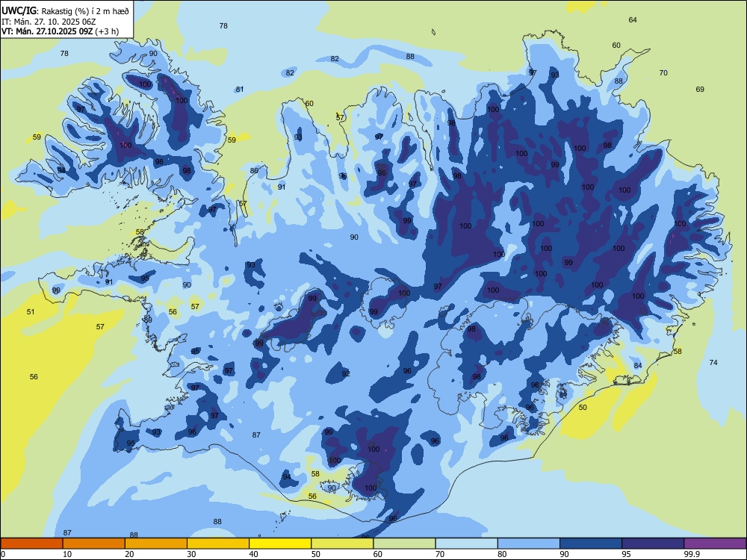Click the orange 10–20 legend swatch
The image size is (747, 560).
(94, 544)
